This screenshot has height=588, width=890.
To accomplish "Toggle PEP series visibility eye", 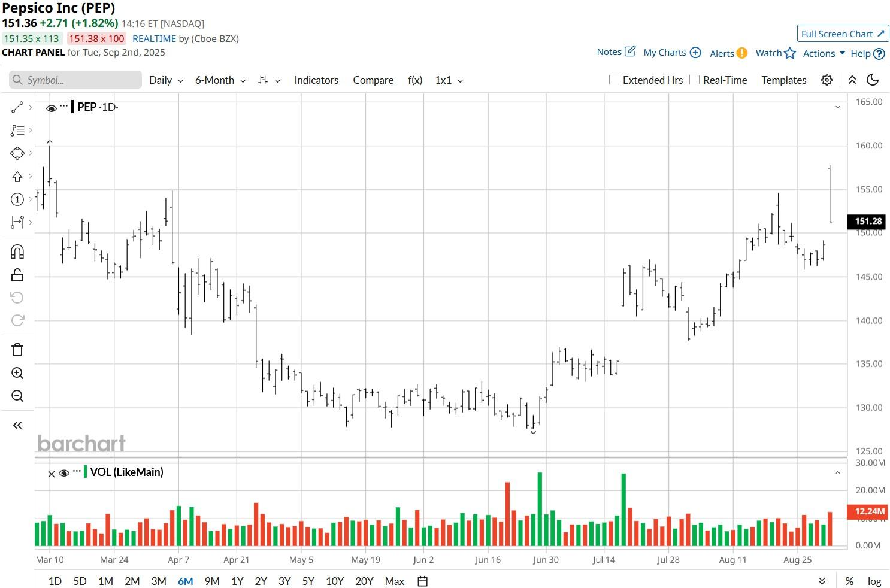I will [52, 108].
